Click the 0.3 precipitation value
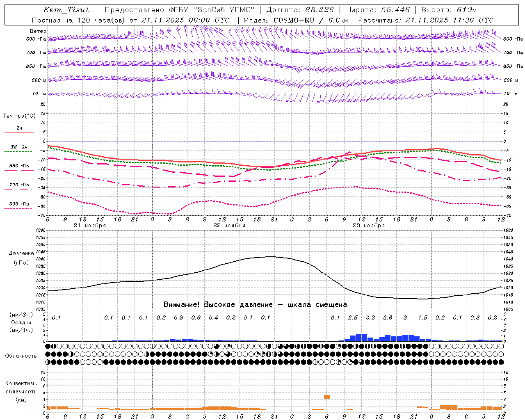 (475, 317)
